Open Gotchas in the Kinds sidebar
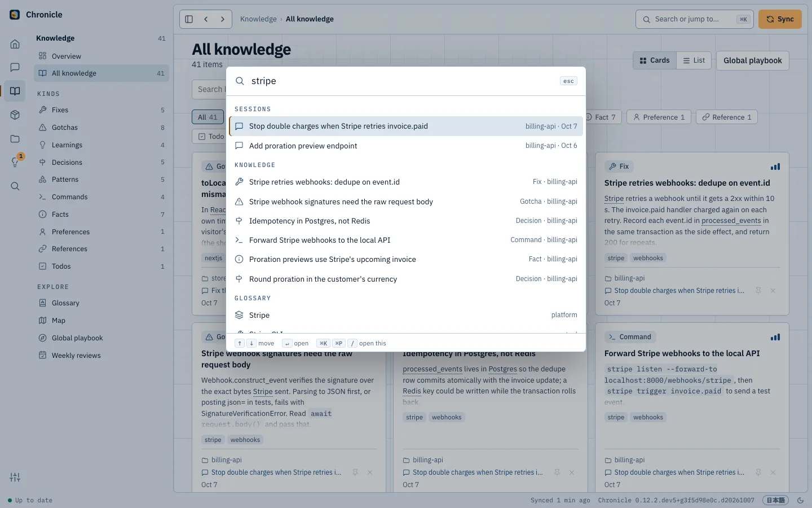Image resolution: width=812 pixels, height=508 pixels. 101,128
